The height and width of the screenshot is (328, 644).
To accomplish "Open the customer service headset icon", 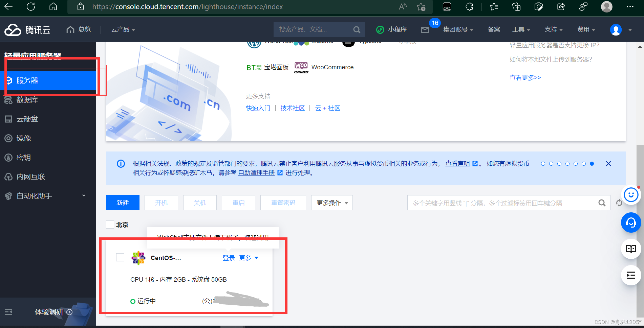I will [x=631, y=222].
